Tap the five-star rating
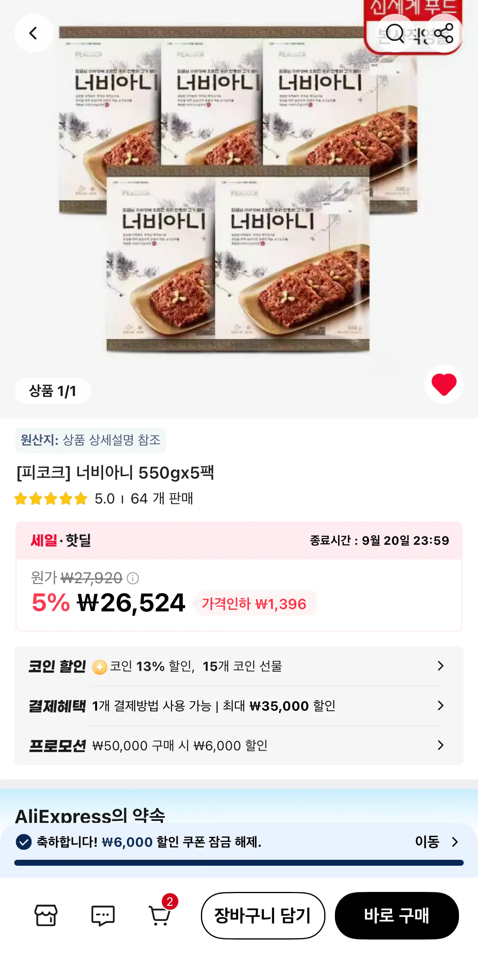This screenshot has height=980, width=478. point(51,498)
